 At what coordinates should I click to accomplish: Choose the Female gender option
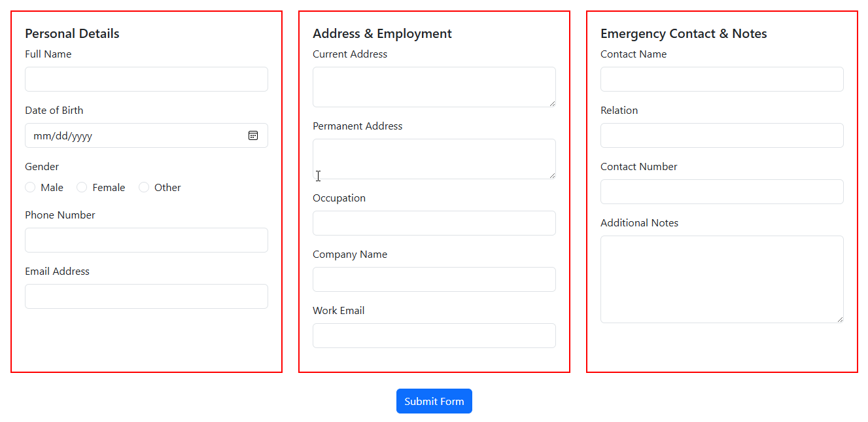point(82,187)
